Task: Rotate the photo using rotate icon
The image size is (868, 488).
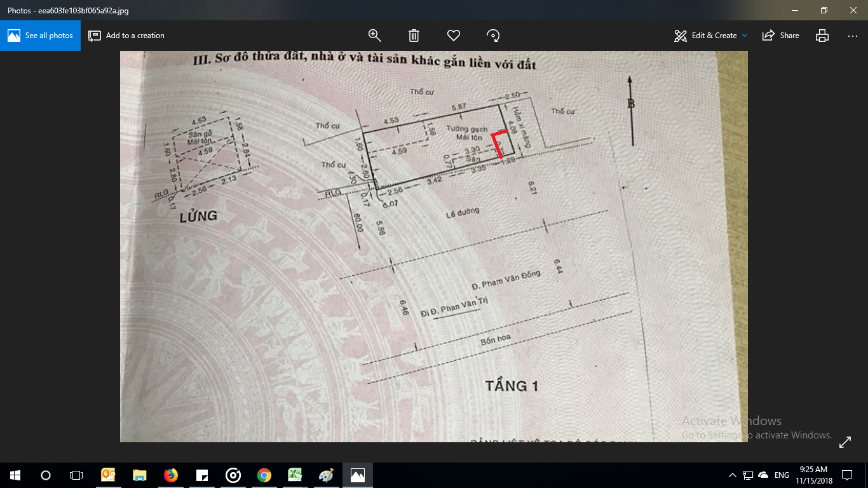Action: pyautogui.click(x=493, y=36)
